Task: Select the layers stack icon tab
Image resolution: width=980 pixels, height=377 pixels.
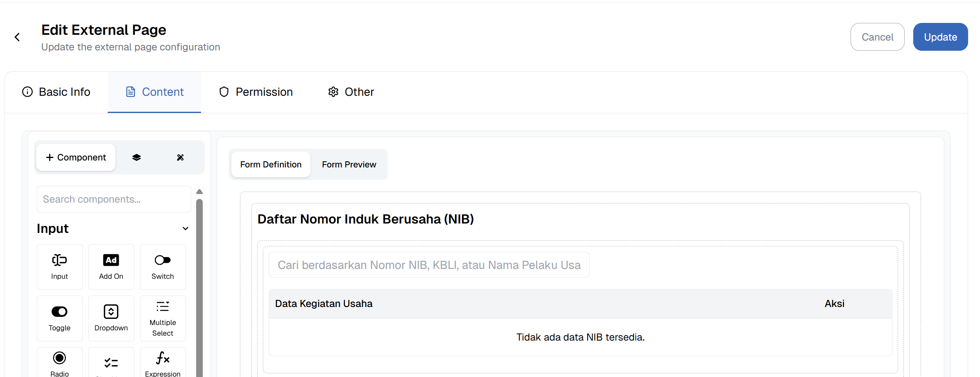Action: [136, 158]
